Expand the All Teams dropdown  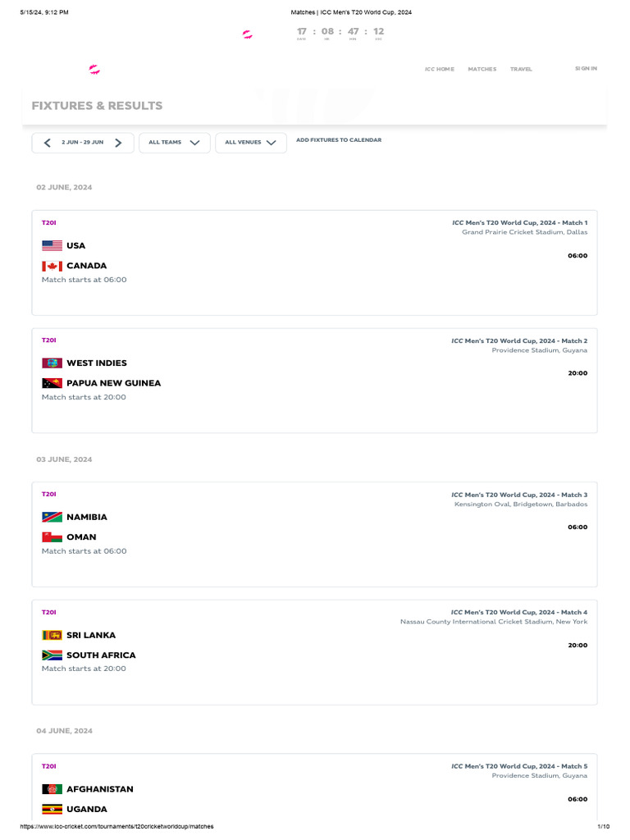coord(174,143)
